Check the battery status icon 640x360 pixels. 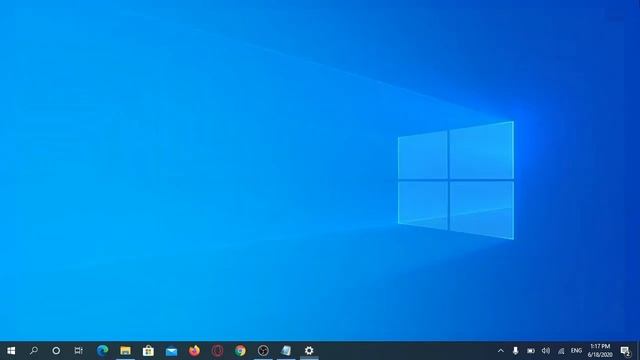coord(531,351)
